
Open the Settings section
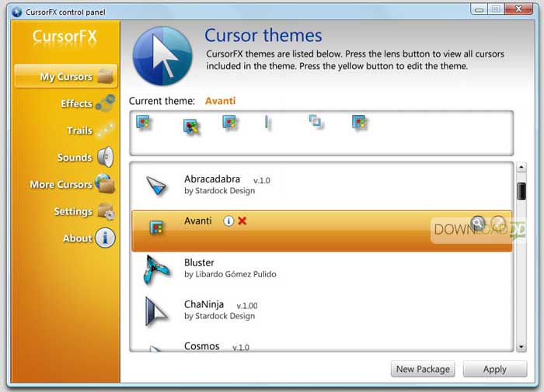73,211
